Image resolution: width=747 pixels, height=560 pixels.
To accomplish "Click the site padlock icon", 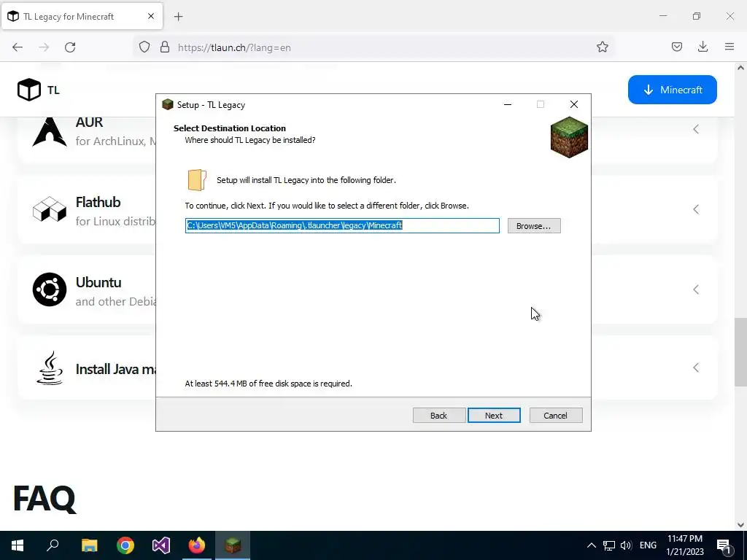I will [x=165, y=47].
